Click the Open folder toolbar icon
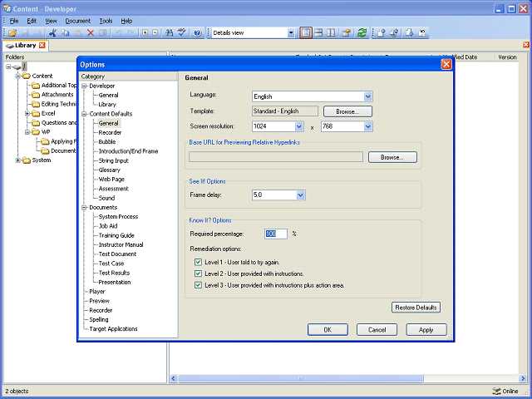The image size is (532, 399). point(12,33)
